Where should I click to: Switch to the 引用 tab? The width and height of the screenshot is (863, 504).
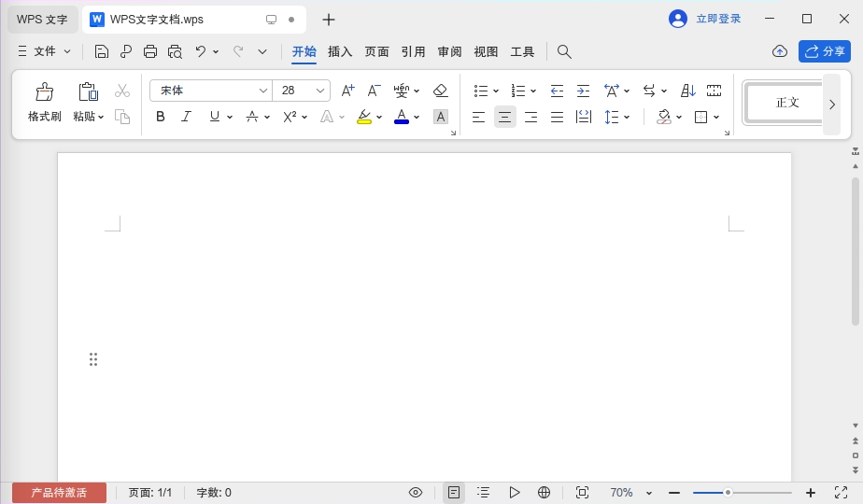(413, 51)
